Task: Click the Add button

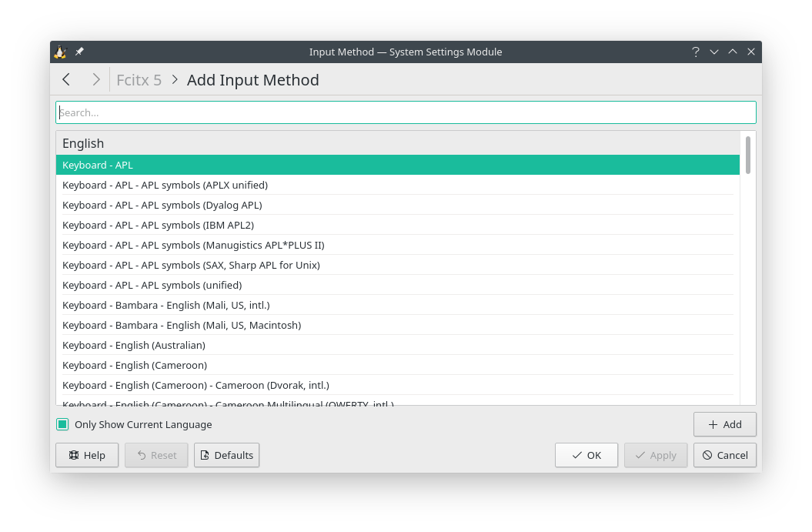Action: coord(724,425)
